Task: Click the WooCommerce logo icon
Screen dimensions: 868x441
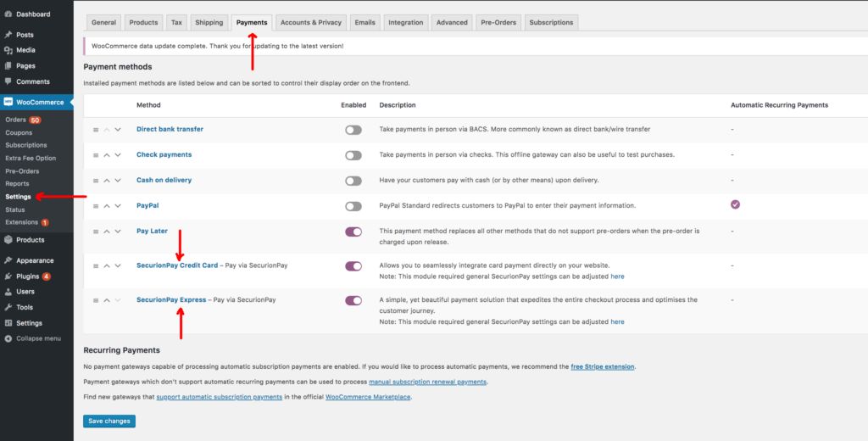Action: [8, 102]
